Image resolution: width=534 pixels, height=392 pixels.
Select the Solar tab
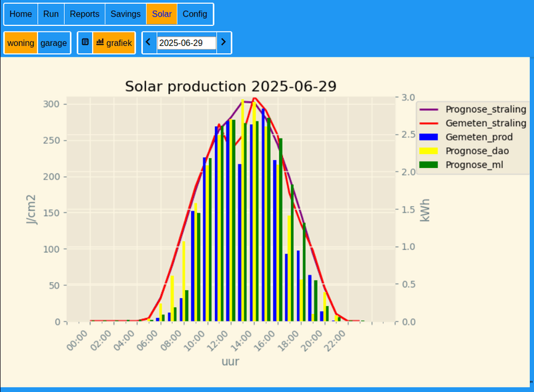162,14
